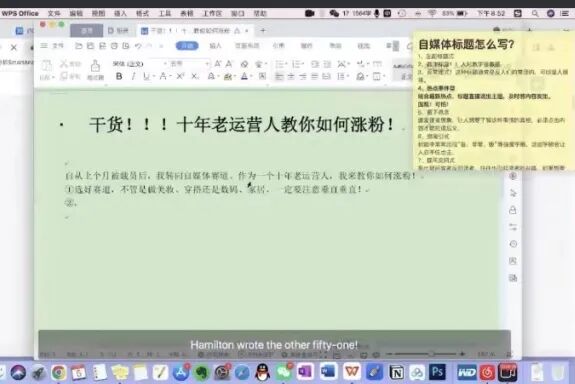This screenshot has height=384, width=575.
Task: Open the 格式 menu in menu bar
Action: [x=142, y=14]
